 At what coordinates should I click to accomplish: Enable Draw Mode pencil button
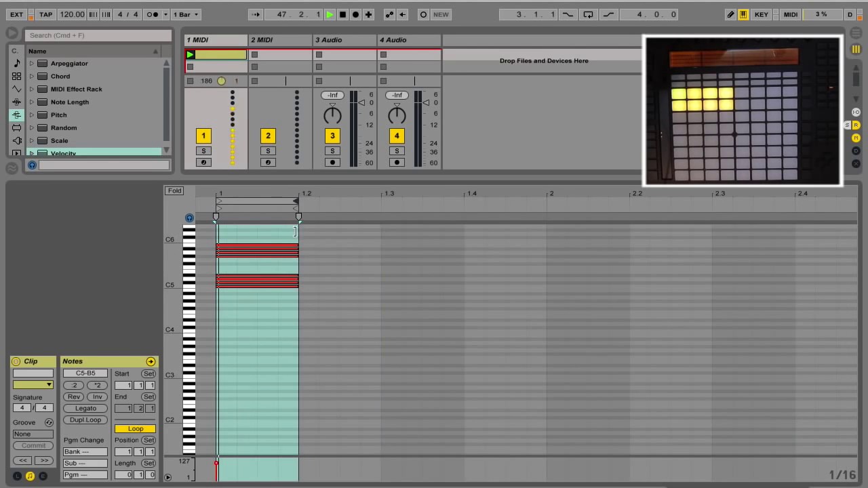point(730,14)
